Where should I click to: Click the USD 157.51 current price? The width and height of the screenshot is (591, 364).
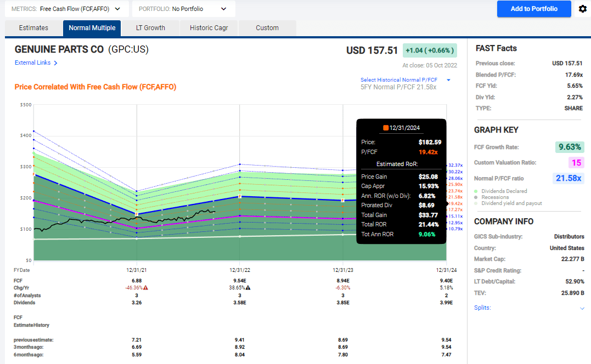click(372, 50)
